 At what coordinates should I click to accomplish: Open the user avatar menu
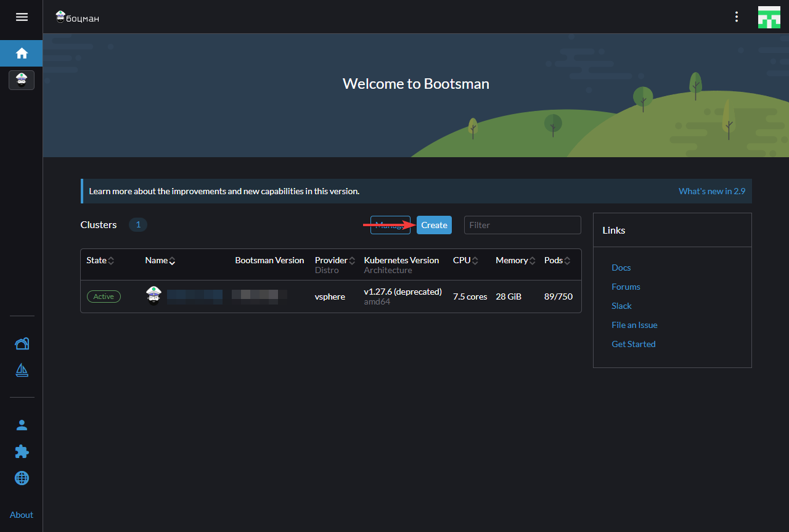tap(769, 17)
